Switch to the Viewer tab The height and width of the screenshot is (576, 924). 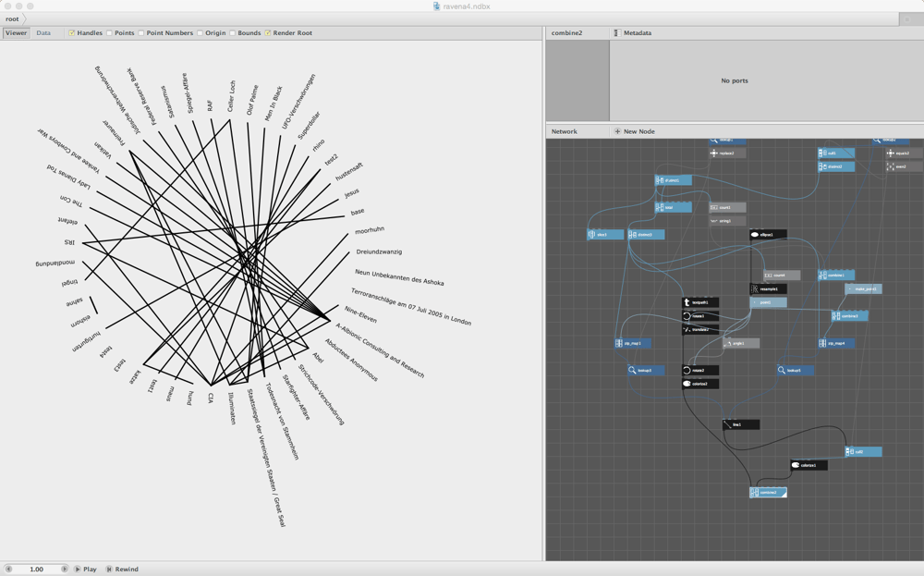pos(16,33)
